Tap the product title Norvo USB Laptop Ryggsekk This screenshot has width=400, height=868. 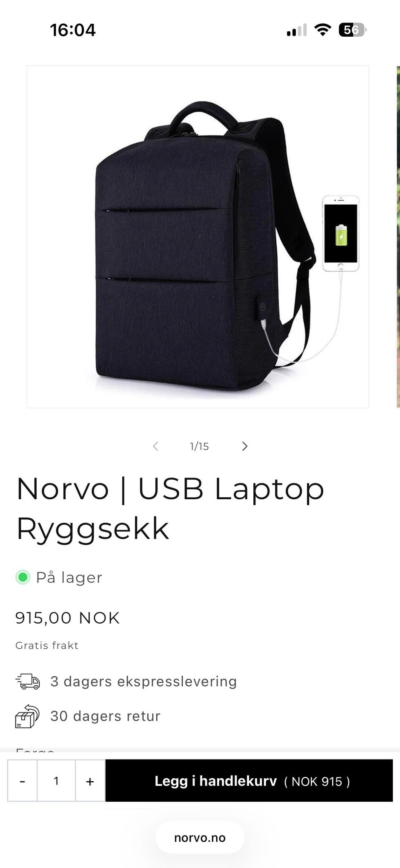coord(170,508)
